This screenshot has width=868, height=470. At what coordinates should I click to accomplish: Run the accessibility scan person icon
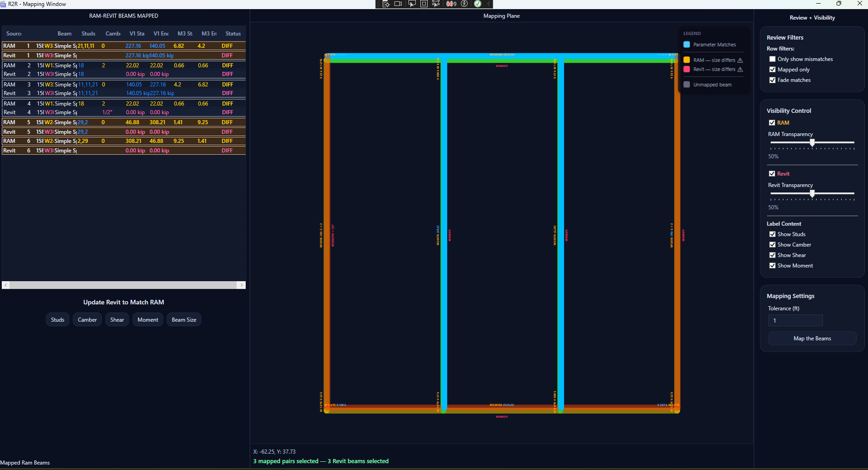pos(464,4)
